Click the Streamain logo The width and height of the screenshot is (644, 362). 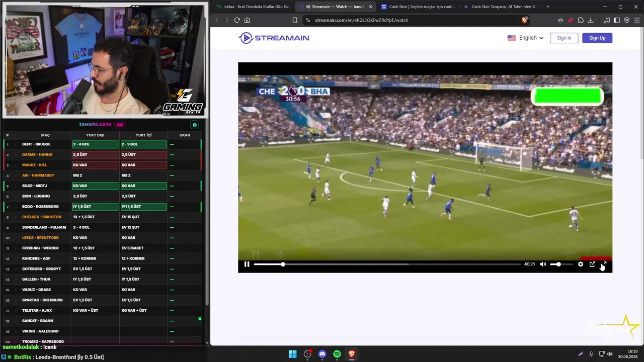pos(274,38)
